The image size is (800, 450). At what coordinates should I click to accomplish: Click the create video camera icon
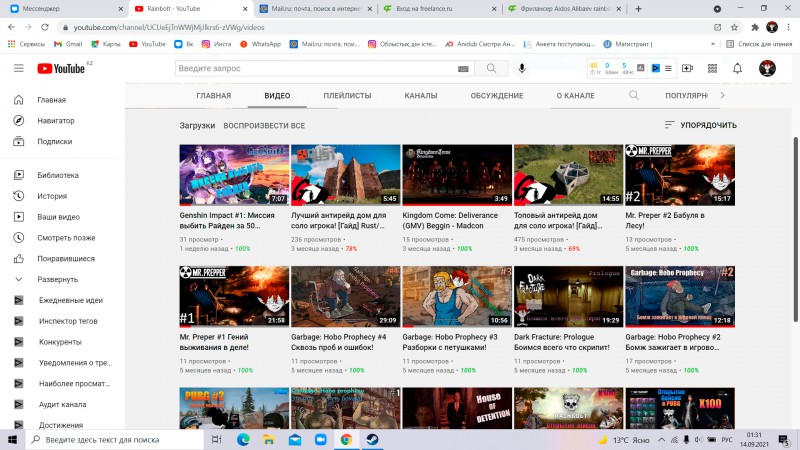[x=687, y=68]
